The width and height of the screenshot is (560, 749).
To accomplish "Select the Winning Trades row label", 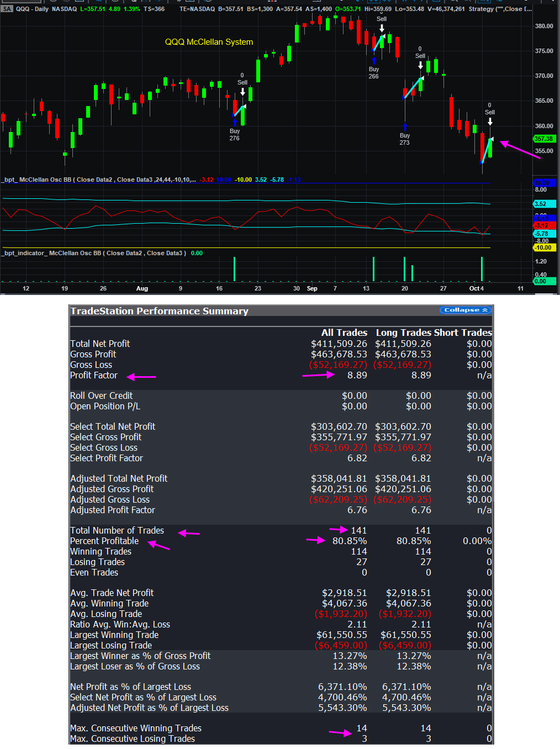I will click(101, 551).
